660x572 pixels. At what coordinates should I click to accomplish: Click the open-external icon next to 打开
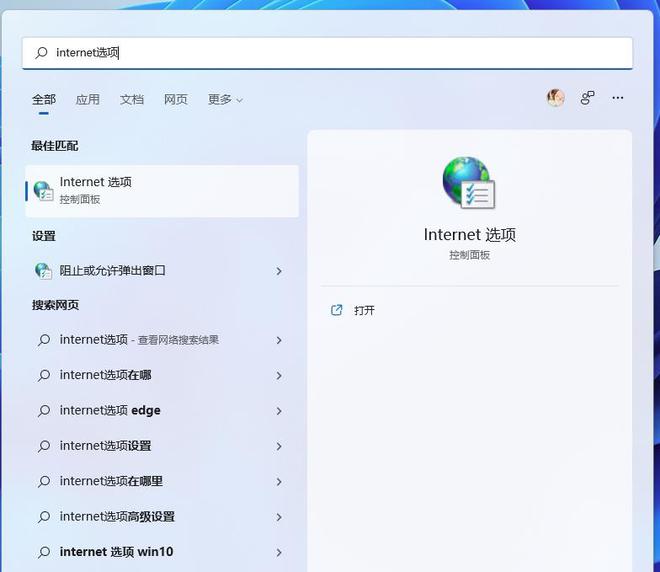pyautogui.click(x=336, y=310)
